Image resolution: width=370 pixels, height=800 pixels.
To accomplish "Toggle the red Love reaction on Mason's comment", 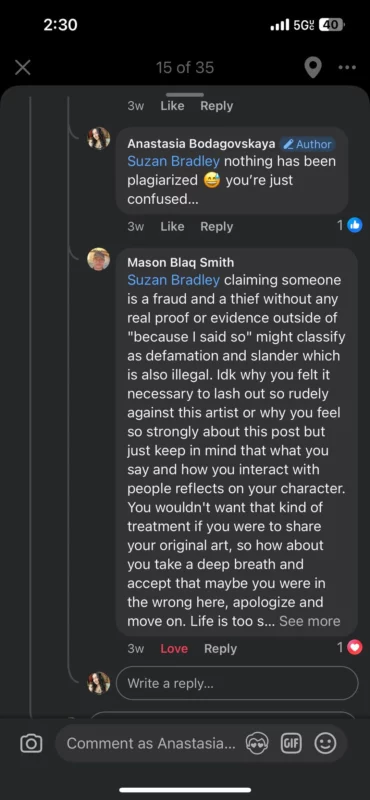I will point(174,648).
